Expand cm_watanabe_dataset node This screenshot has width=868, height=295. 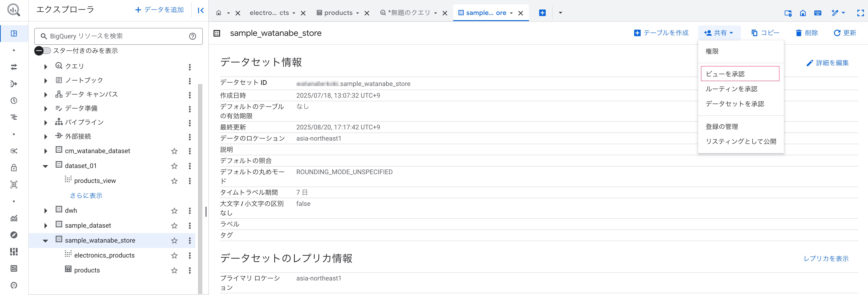point(45,151)
